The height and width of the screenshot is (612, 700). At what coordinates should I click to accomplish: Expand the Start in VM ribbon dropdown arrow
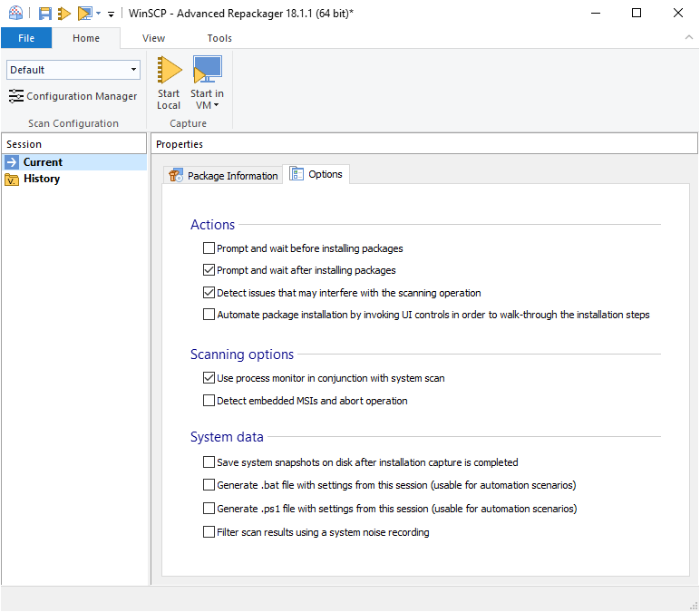pos(216,105)
